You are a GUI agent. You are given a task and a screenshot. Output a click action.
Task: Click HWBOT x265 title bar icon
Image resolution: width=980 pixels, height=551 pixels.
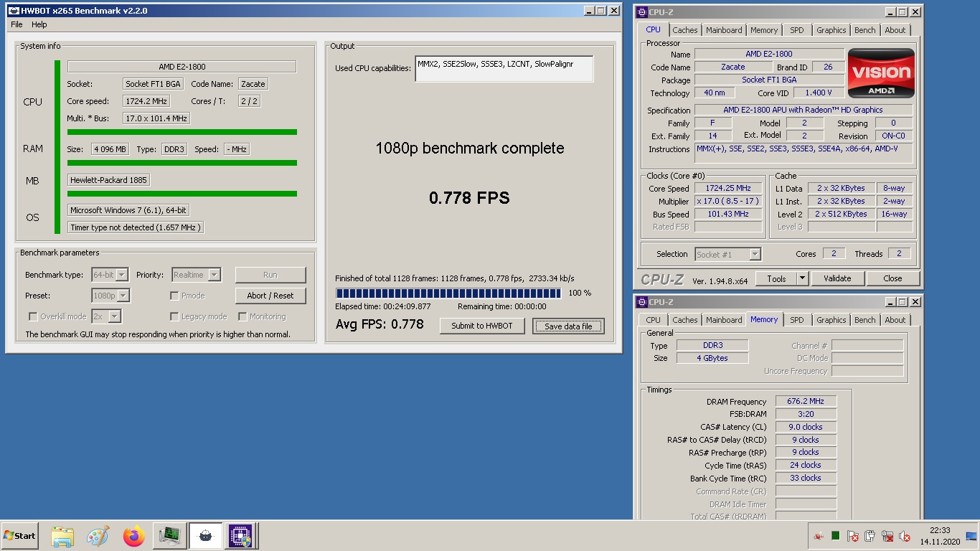[14, 11]
